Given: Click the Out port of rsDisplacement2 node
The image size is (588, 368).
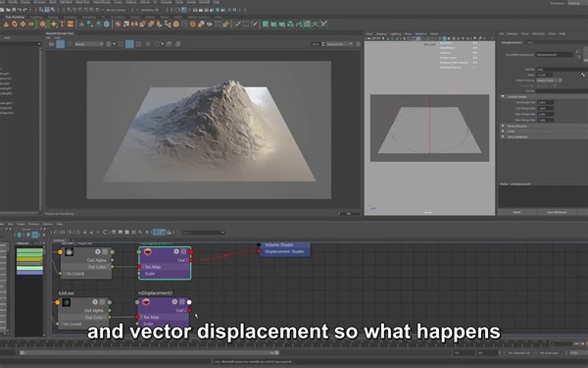Looking at the screenshot, I should pos(189,310).
